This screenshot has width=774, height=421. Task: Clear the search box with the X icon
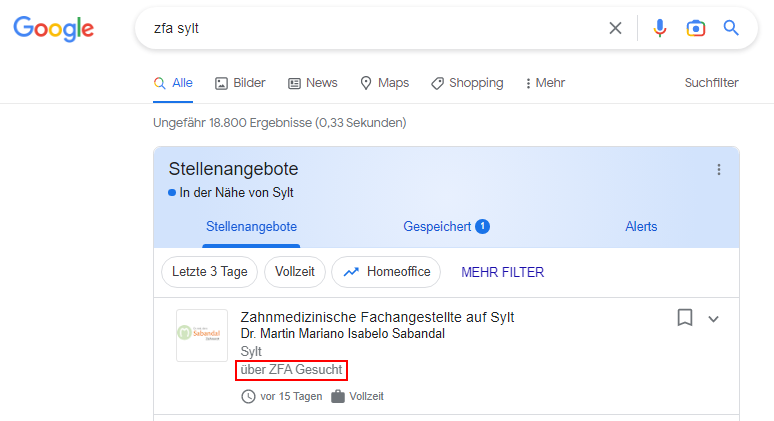tap(615, 28)
